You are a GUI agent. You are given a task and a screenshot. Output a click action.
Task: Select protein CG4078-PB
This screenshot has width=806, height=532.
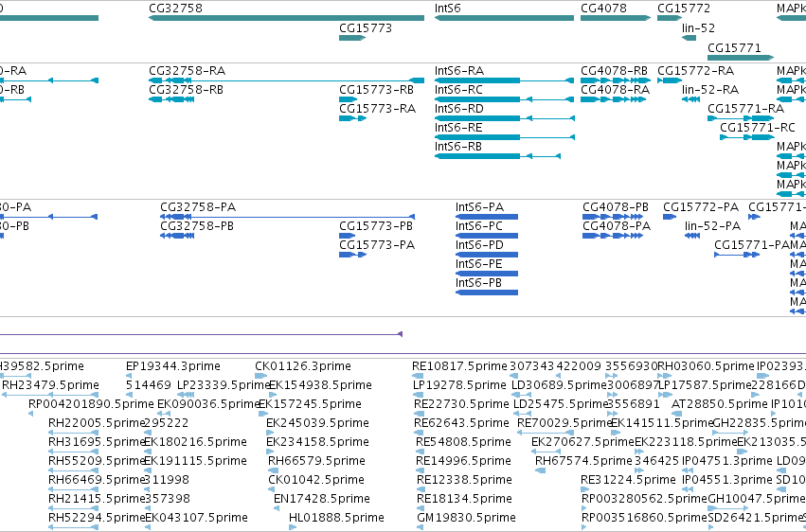(616, 207)
